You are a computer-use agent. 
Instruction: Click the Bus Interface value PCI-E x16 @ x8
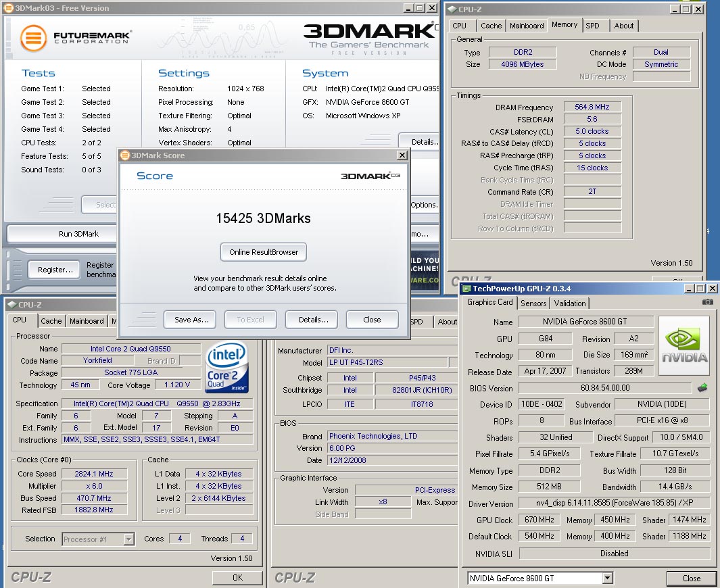(662, 420)
